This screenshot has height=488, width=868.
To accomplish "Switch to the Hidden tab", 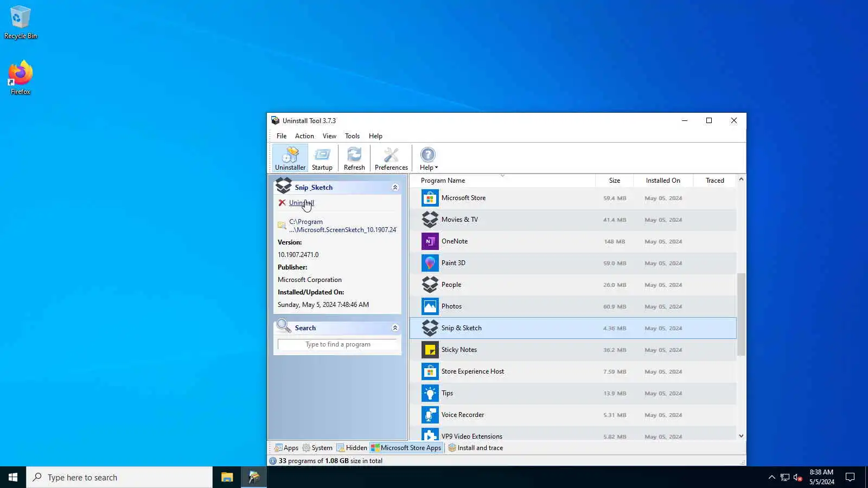I will click(352, 448).
